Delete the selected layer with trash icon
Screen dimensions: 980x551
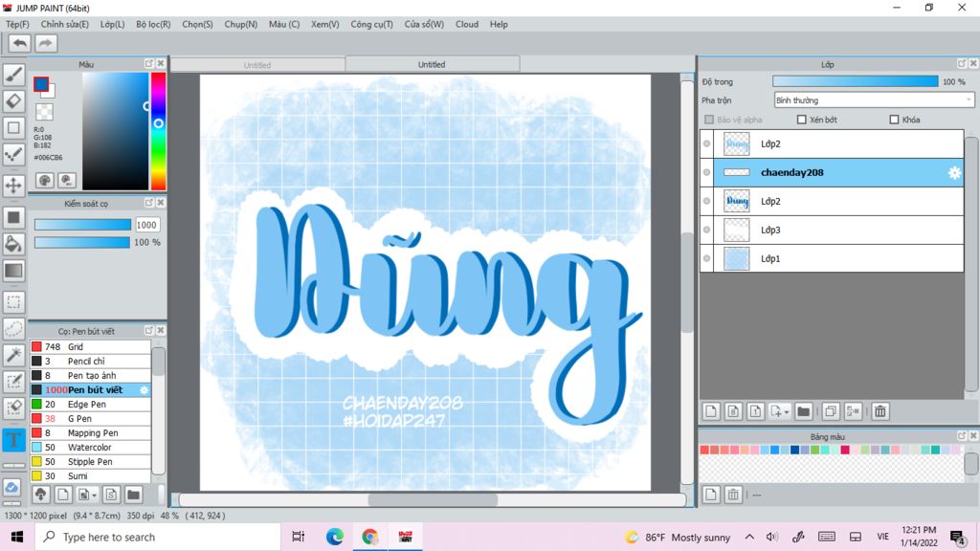click(x=880, y=411)
